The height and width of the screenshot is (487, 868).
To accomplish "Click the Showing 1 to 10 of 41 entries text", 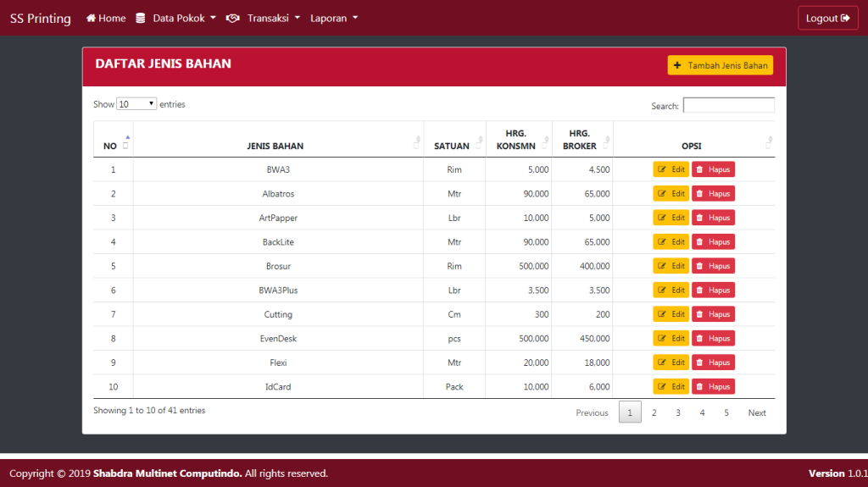I will coord(149,410).
